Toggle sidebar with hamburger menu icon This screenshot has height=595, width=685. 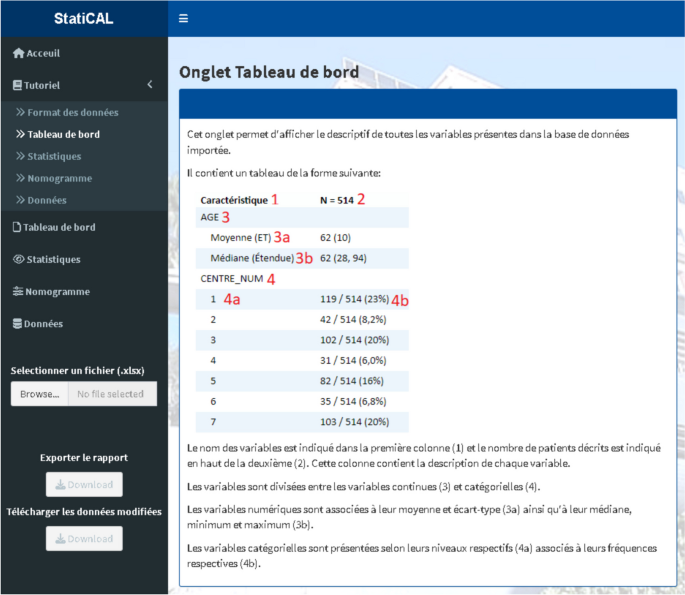183,18
